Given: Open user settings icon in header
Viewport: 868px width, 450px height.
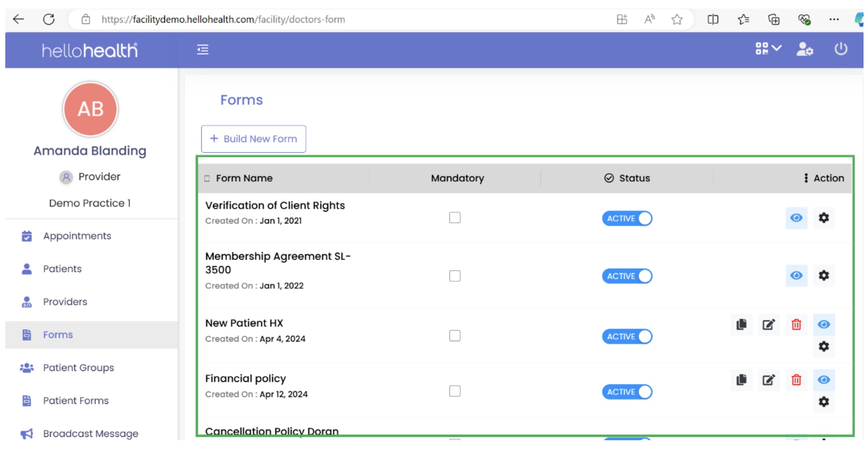Looking at the screenshot, I should pos(804,49).
